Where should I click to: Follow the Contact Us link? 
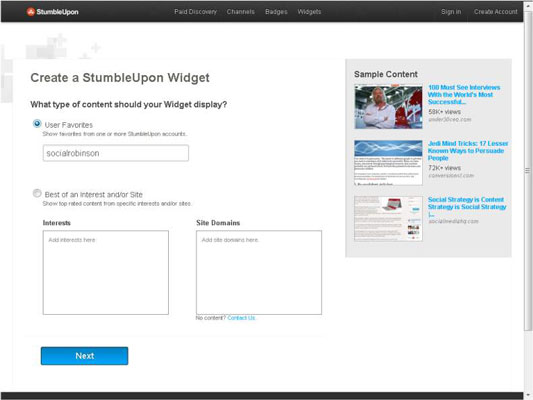pos(241,318)
